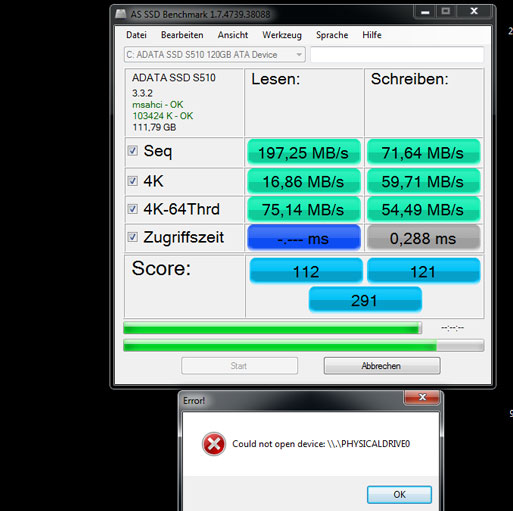513x511 pixels.
Task: Click the ADATA SSD S510 device name
Action: click(174, 78)
